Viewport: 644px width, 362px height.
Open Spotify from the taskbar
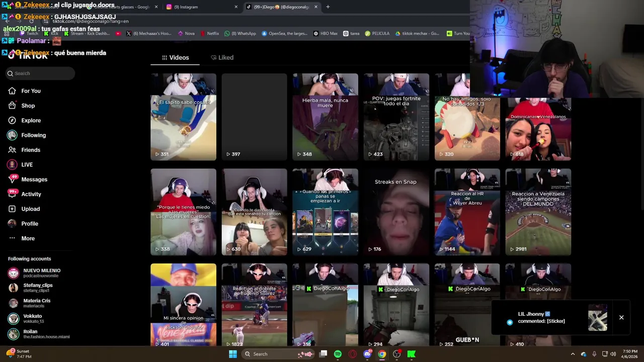click(x=338, y=354)
